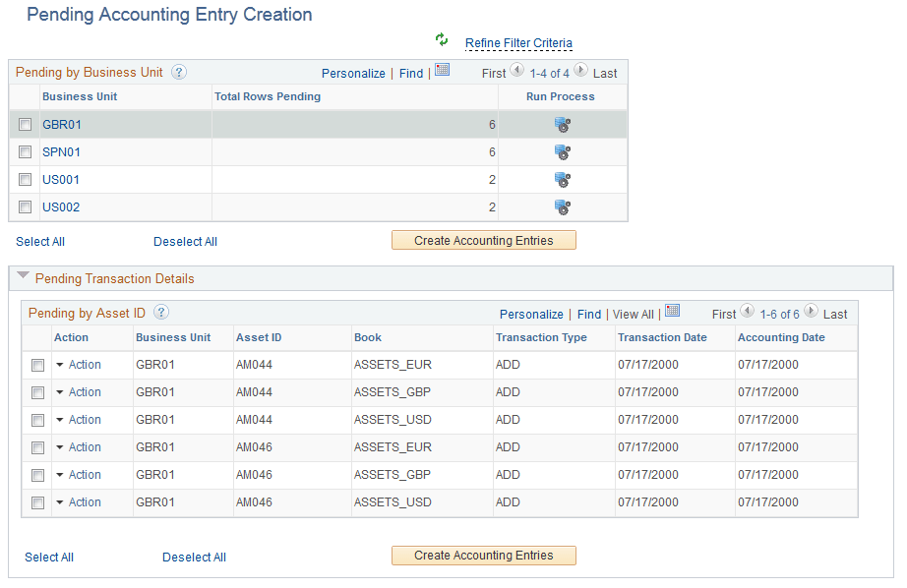907x588 pixels.
Task: Open help for Pending by Asset ID
Action: click(x=159, y=313)
